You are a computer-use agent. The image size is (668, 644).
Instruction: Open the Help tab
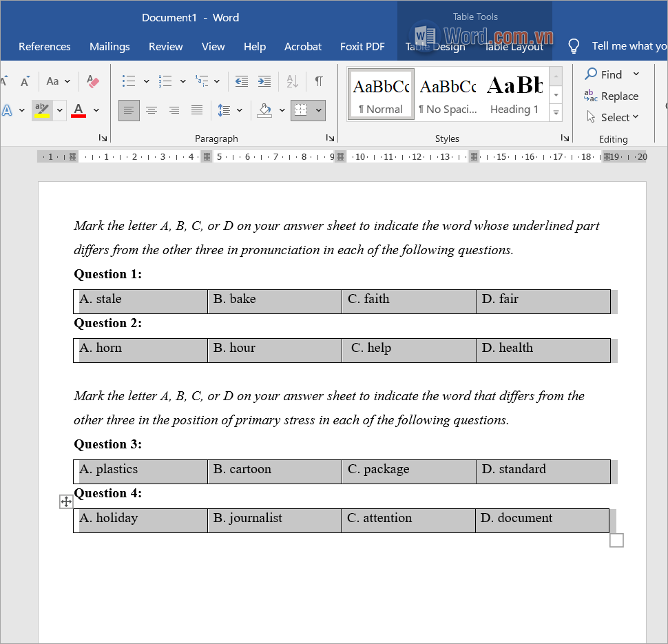point(255,46)
